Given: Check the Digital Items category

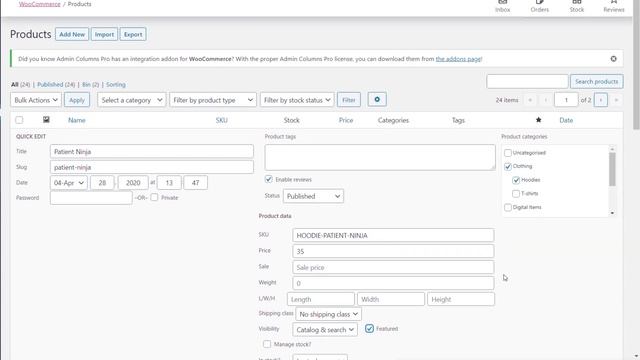Looking at the screenshot, I should 508,207.
